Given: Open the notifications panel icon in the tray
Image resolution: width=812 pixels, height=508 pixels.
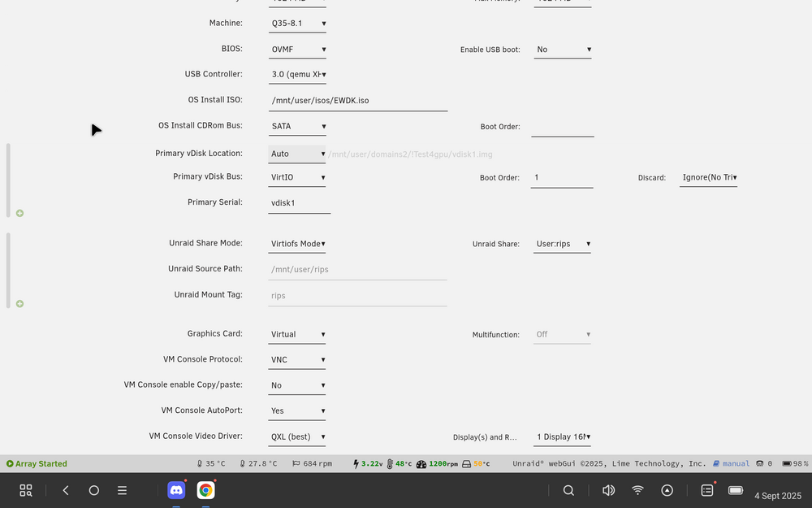Looking at the screenshot, I should pos(707,490).
